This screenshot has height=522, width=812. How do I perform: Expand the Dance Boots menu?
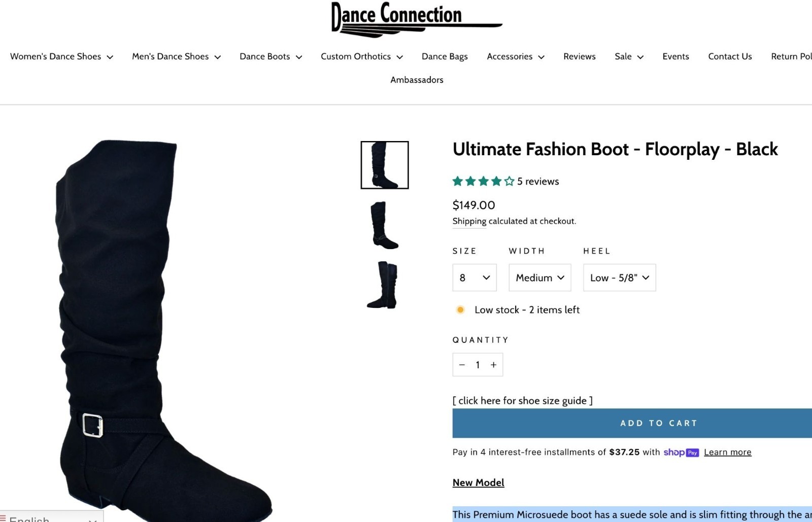coord(270,56)
